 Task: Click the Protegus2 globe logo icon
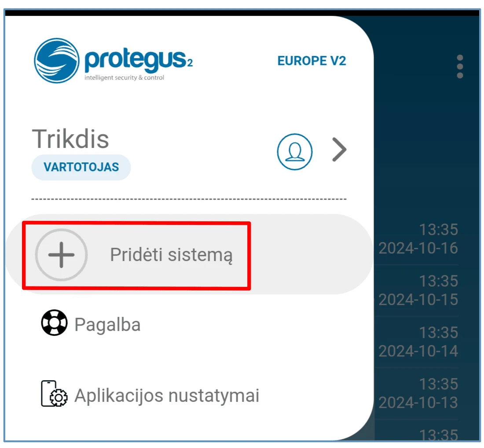(56, 61)
